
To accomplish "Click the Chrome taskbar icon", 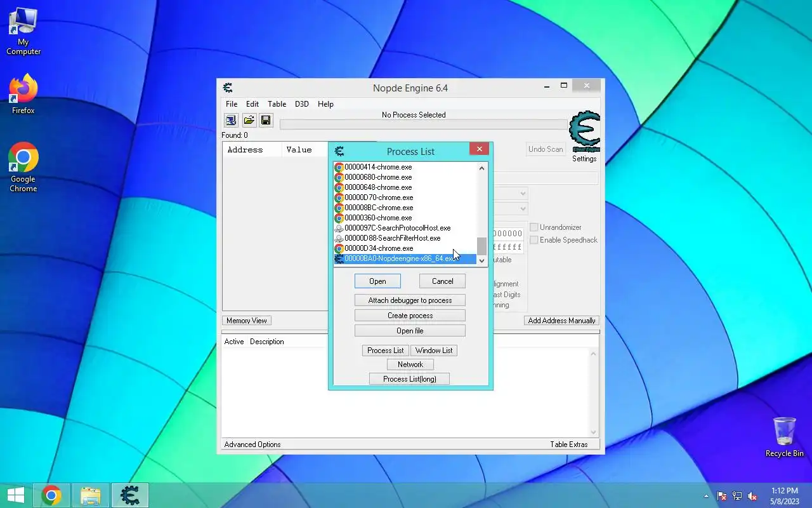I will [51, 495].
